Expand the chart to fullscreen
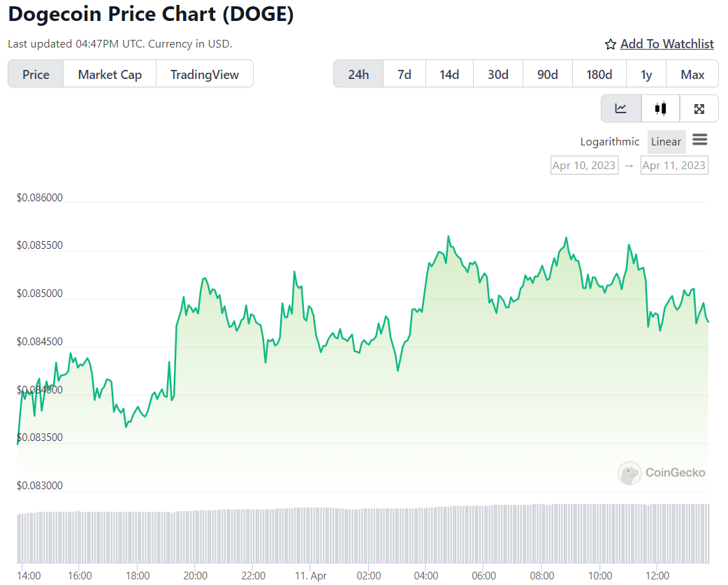Screen dimensions: 728x585 [699, 108]
